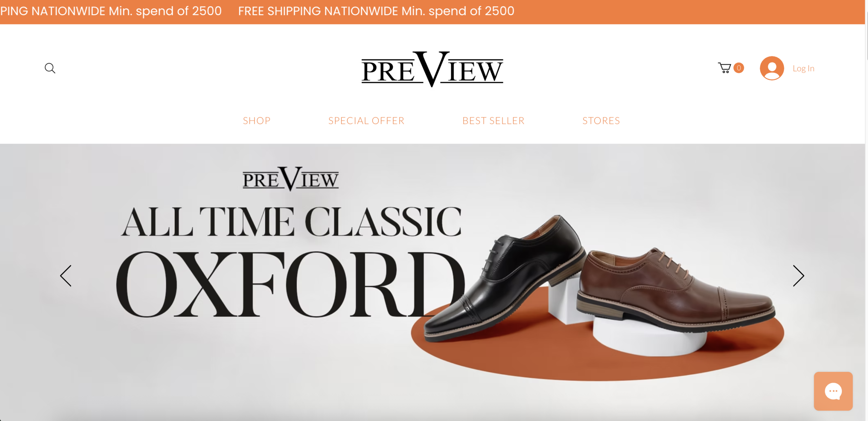The height and width of the screenshot is (421, 868).
Task: Click the Log In link
Action: [x=803, y=68]
